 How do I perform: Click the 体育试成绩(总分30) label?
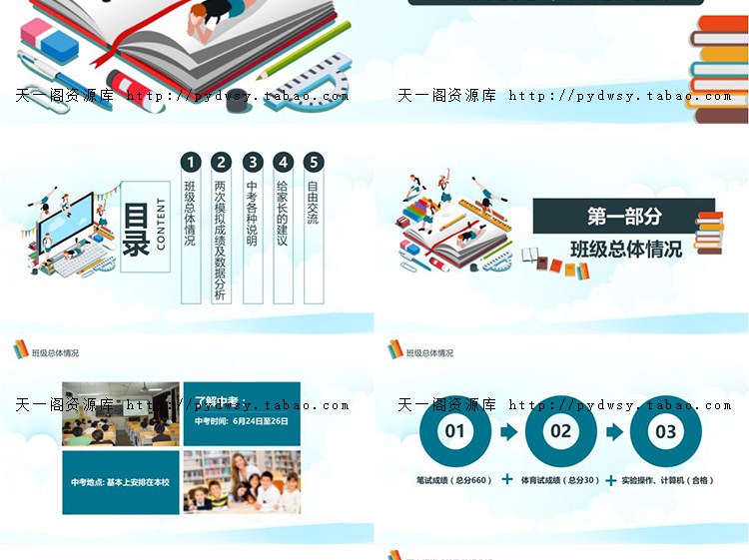(560, 480)
